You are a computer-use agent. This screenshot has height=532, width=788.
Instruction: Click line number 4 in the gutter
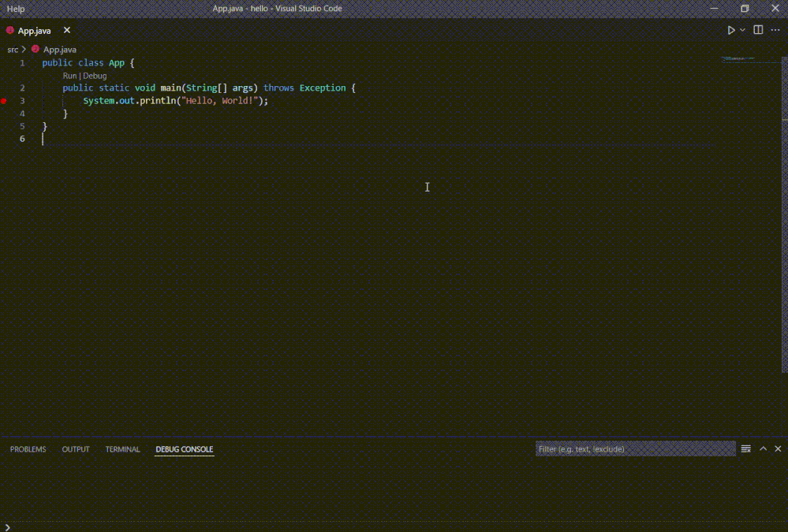pyautogui.click(x=22, y=113)
